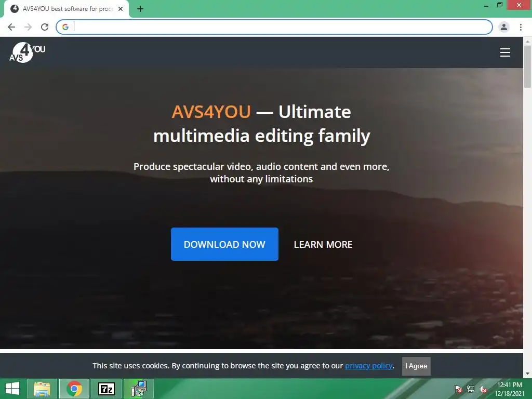
Task: Select the AVS4YOU best software tab
Action: (66, 9)
